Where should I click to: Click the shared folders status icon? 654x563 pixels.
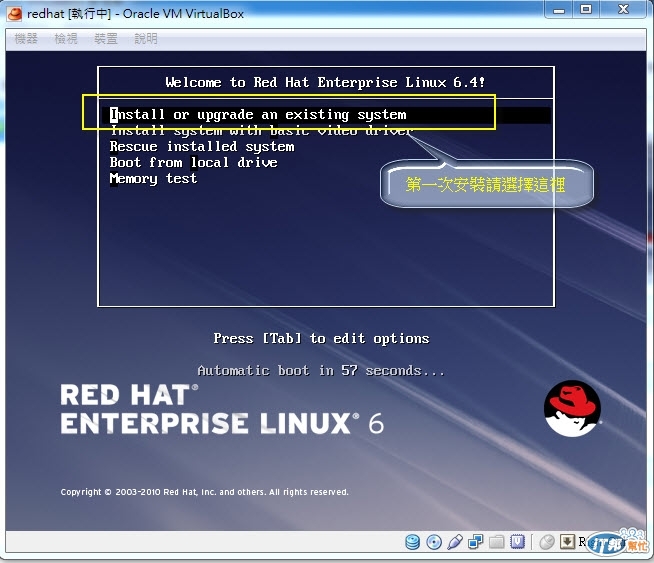tap(496, 542)
